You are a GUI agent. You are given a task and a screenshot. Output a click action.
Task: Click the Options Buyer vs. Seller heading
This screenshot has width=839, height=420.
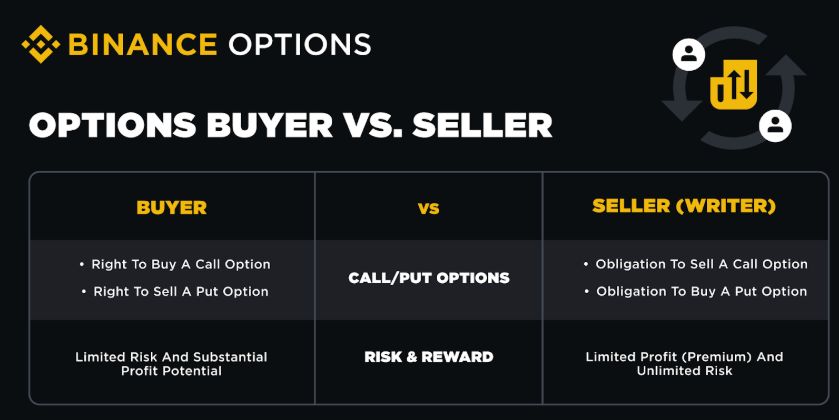coord(290,126)
